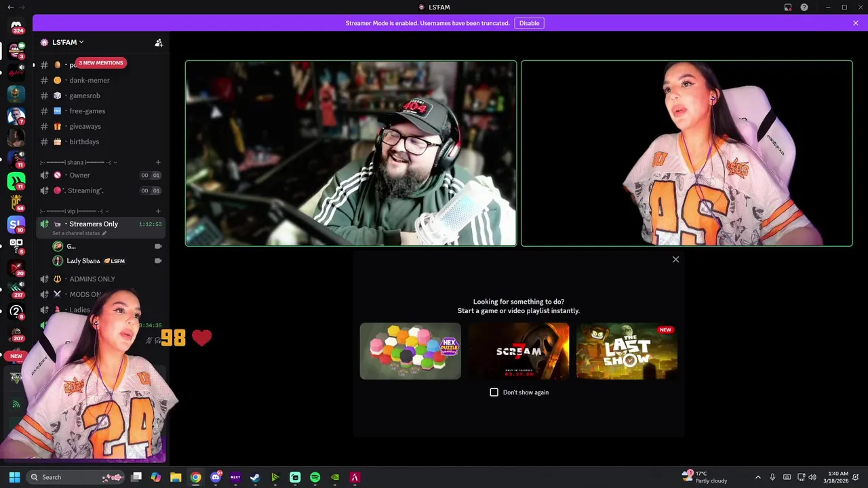Click the inbox icon in title bar

(788, 7)
